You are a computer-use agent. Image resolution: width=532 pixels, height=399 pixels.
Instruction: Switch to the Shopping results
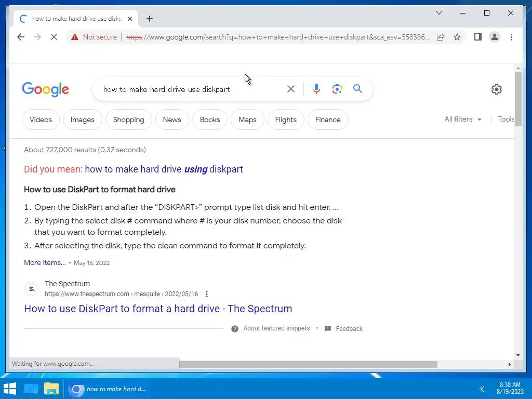pos(129,119)
